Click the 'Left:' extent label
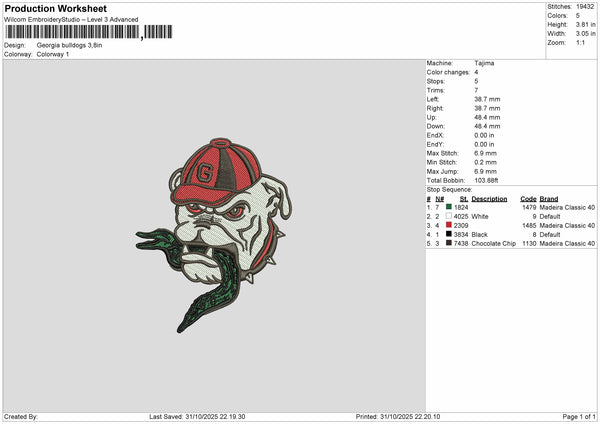600x424 pixels. coord(432,99)
